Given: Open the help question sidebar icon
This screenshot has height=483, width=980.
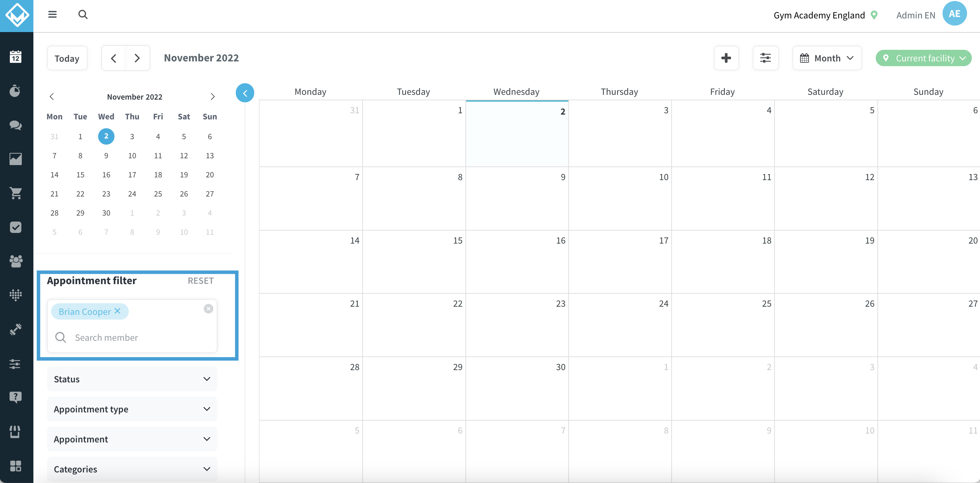Looking at the screenshot, I should tap(16, 397).
